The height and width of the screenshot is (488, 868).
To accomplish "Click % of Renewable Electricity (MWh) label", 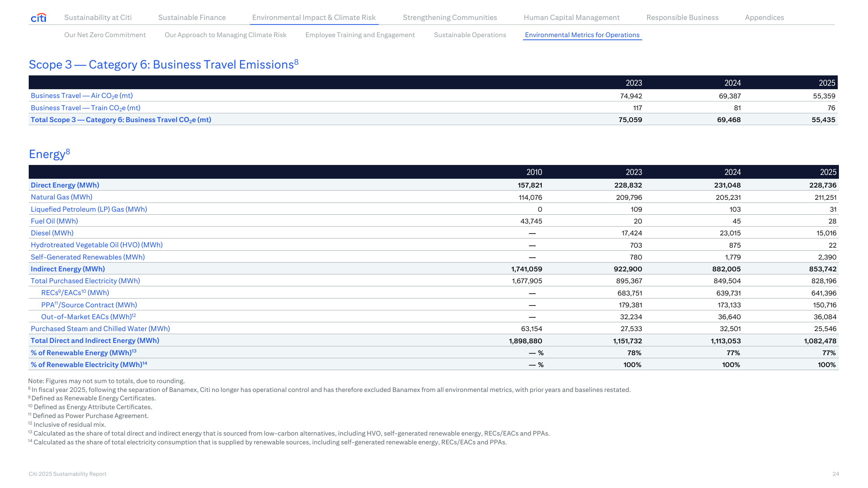I will click(x=89, y=364).
